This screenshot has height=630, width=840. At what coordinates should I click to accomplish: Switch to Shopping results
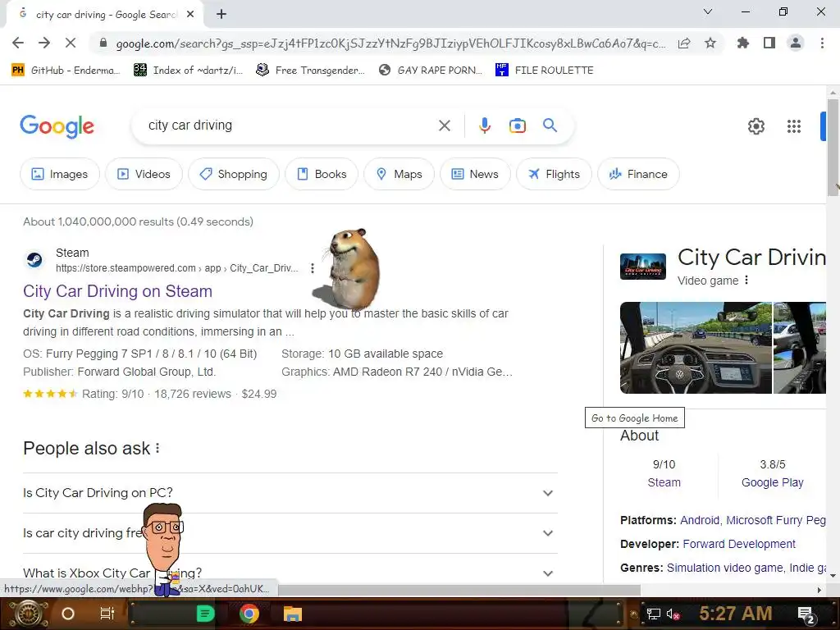(x=234, y=174)
